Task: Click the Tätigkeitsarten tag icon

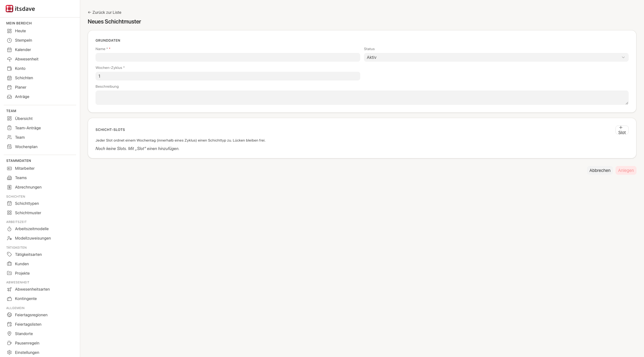Action: [x=9, y=255]
